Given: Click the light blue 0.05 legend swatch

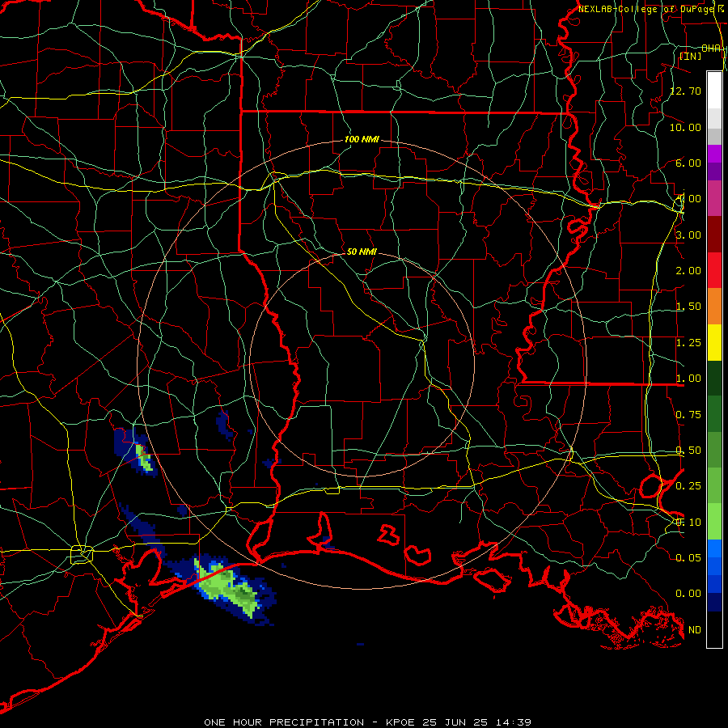Looking at the screenshot, I should (x=714, y=548).
